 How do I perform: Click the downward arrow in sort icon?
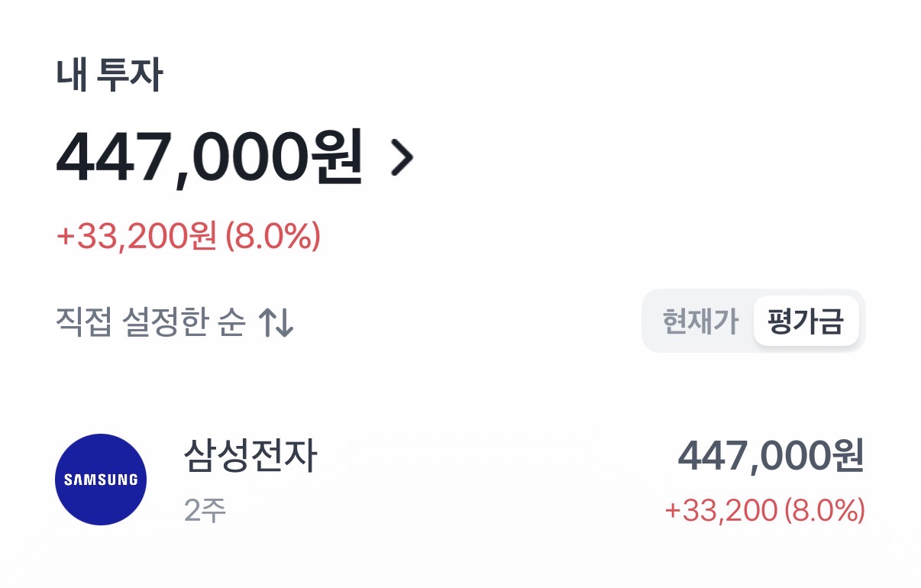coord(285,323)
